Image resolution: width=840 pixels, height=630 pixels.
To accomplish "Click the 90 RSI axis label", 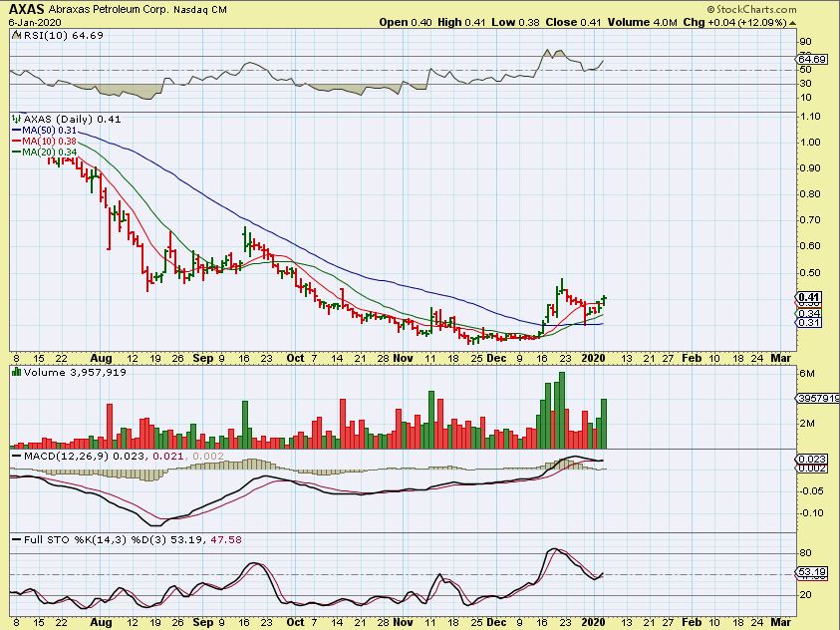I will 805,42.
